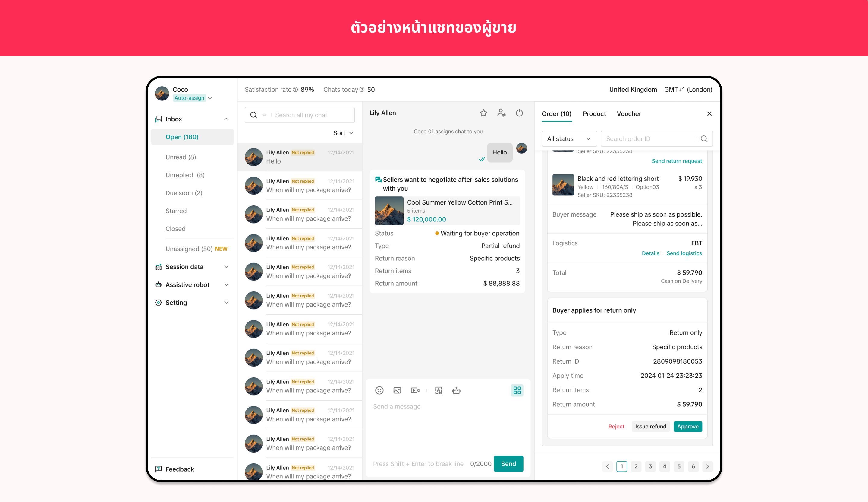
Task: Toggle the grid panel icon in composer
Action: tap(517, 390)
